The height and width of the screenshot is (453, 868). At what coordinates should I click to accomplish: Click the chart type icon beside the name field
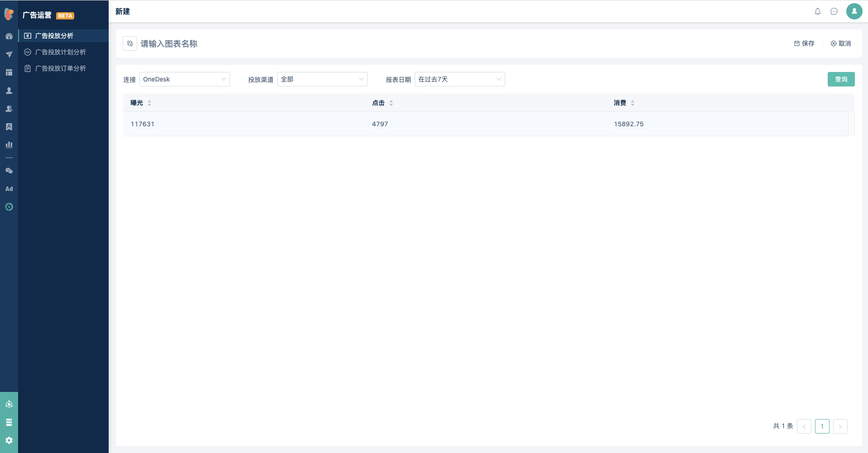[x=130, y=43]
